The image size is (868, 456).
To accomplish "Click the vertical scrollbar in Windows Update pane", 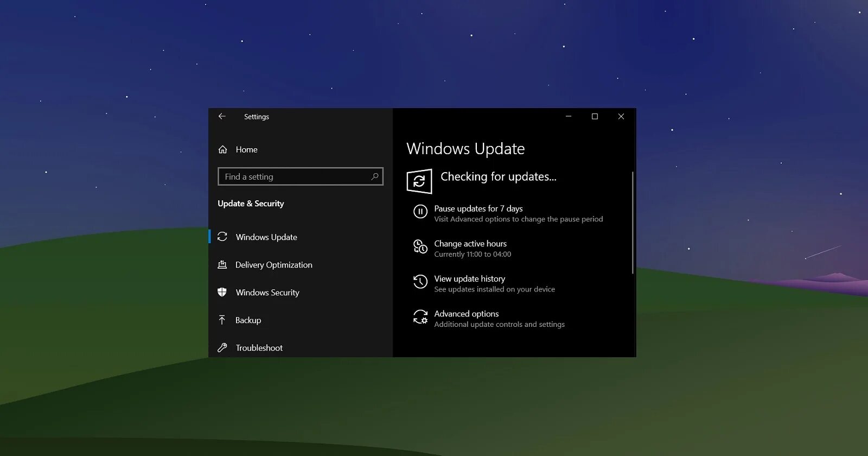I will (x=633, y=223).
